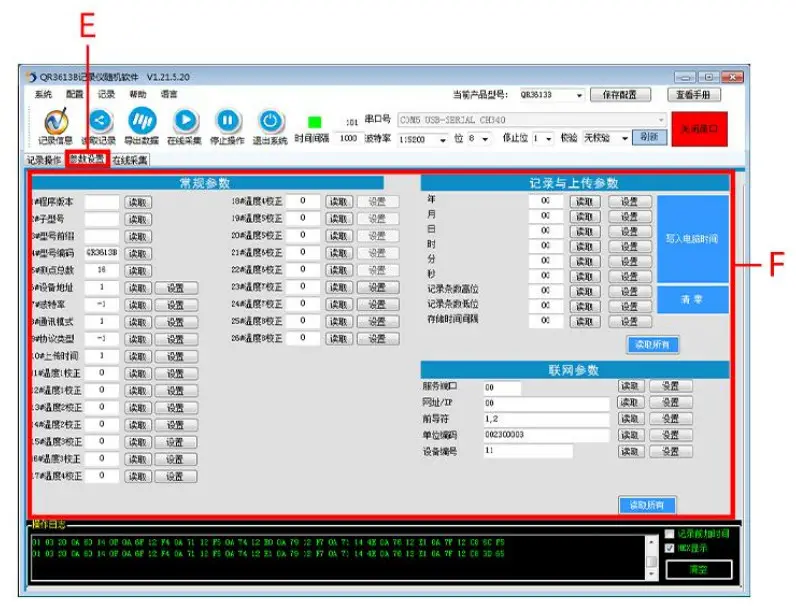Click 读取 for 1#程序版本

pyautogui.click(x=138, y=203)
